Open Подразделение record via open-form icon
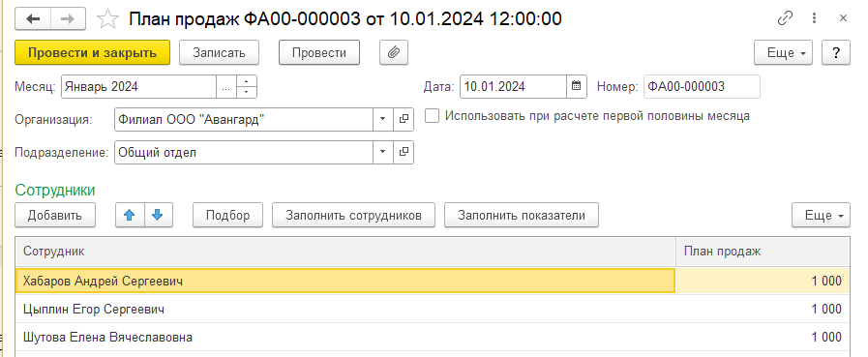The image size is (868, 357). coord(404,152)
